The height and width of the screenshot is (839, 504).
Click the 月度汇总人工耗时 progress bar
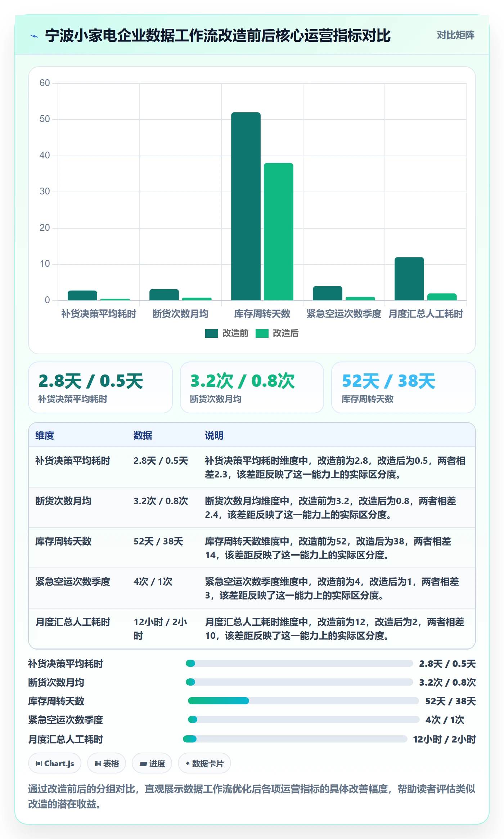coord(295,739)
